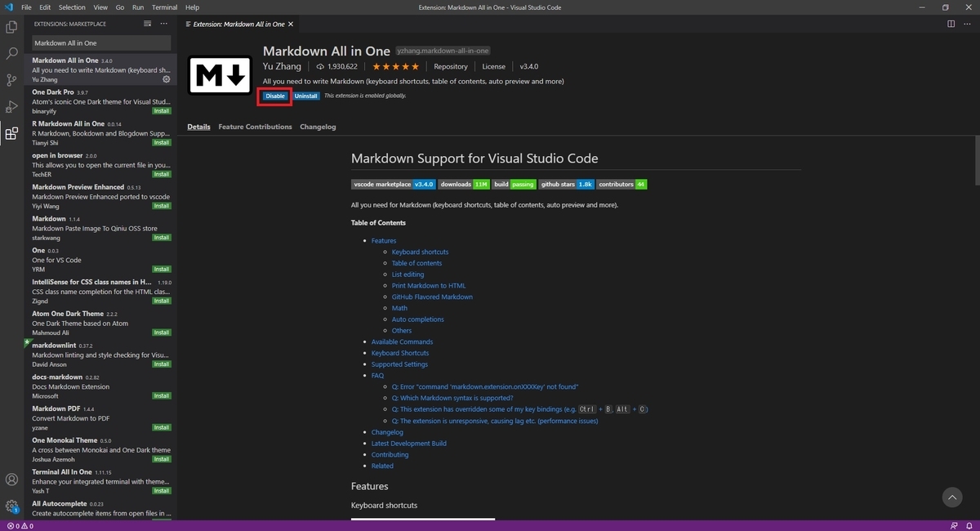
Task: Open the Contributing link
Action: pyautogui.click(x=390, y=455)
